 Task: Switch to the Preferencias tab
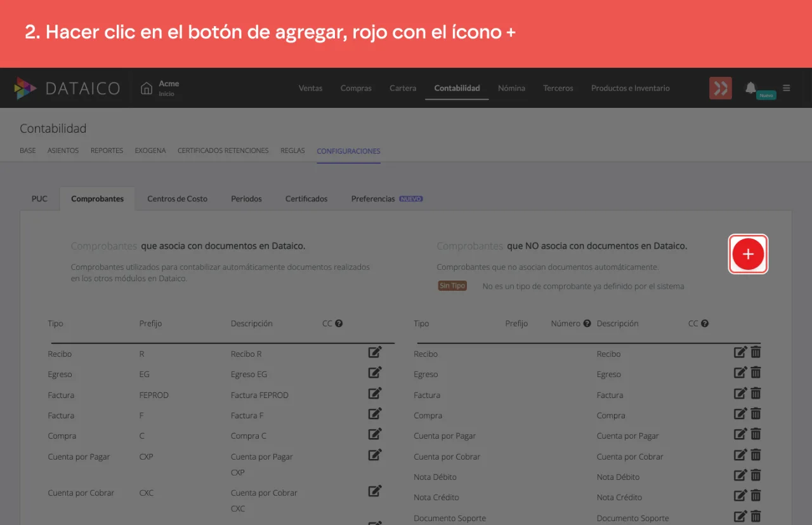click(386, 199)
